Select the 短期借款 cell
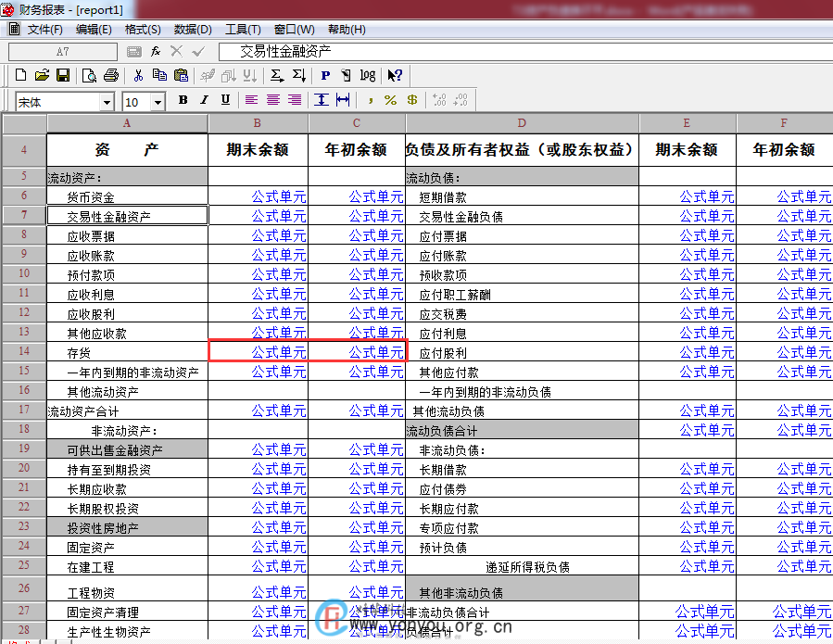The width and height of the screenshot is (833, 644). coord(522,196)
